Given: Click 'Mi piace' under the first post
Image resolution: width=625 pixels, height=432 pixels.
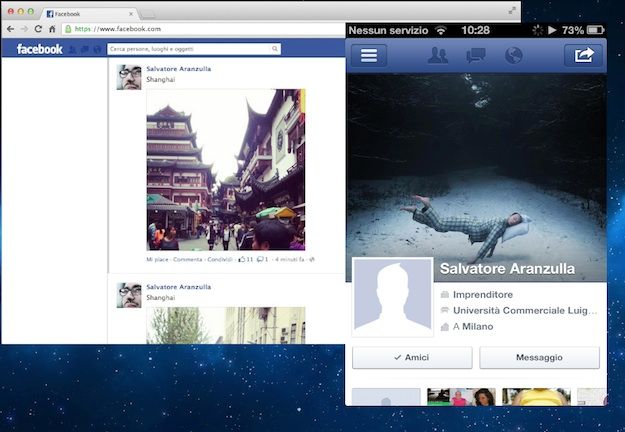Looking at the screenshot, I should click(157, 259).
